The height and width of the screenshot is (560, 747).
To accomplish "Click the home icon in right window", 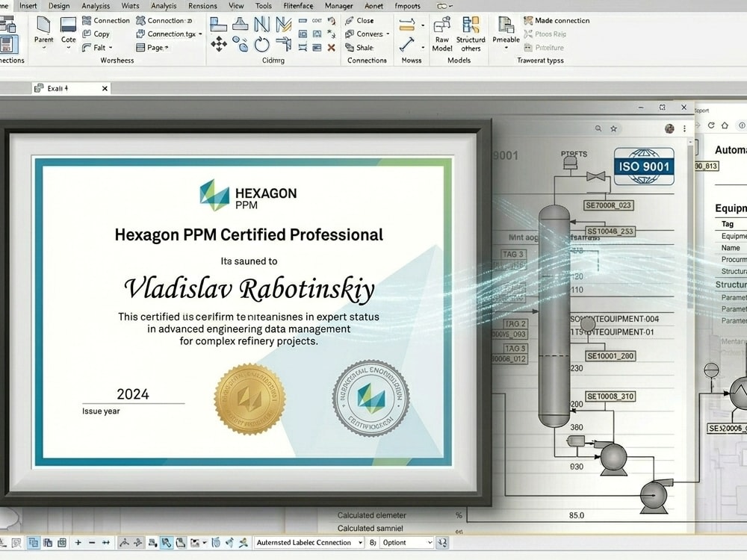I will click(x=725, y=125).
